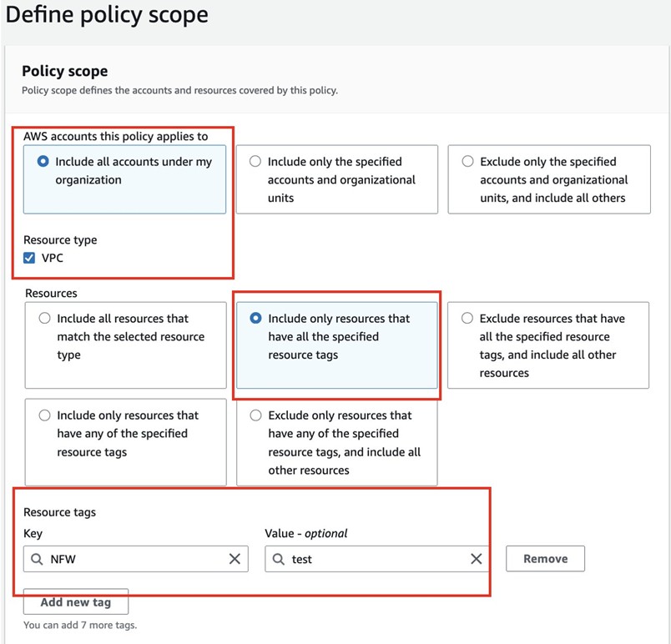Select Include all accounts under my organization
This screenshot has width=671, height=644.
pos(43,162)
